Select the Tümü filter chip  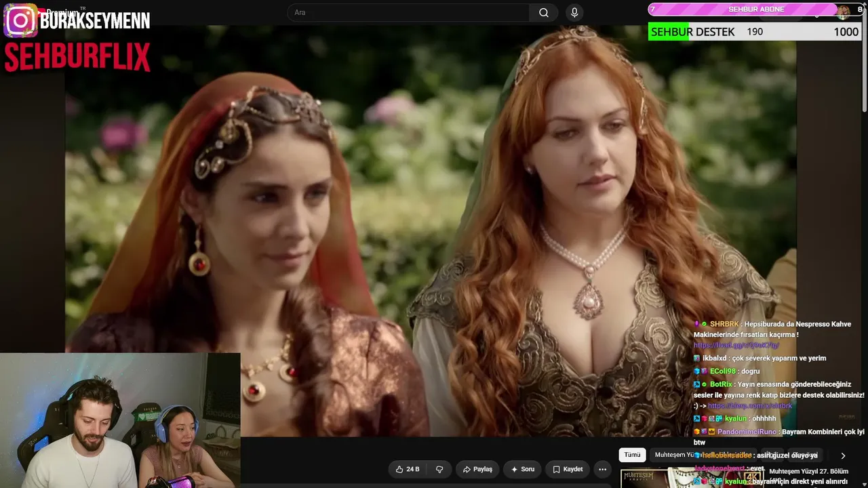pos(632,455)
